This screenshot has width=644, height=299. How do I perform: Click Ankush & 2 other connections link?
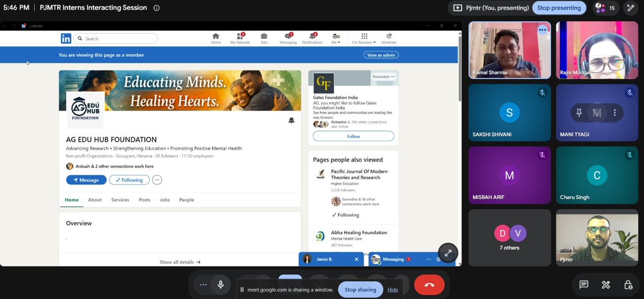[x=114, y=166]
